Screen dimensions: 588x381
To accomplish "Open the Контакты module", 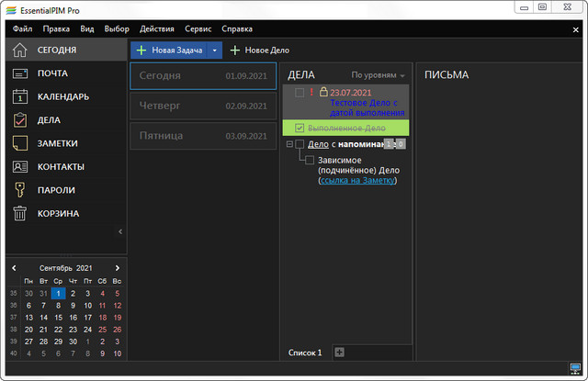I will click(61, 167).
